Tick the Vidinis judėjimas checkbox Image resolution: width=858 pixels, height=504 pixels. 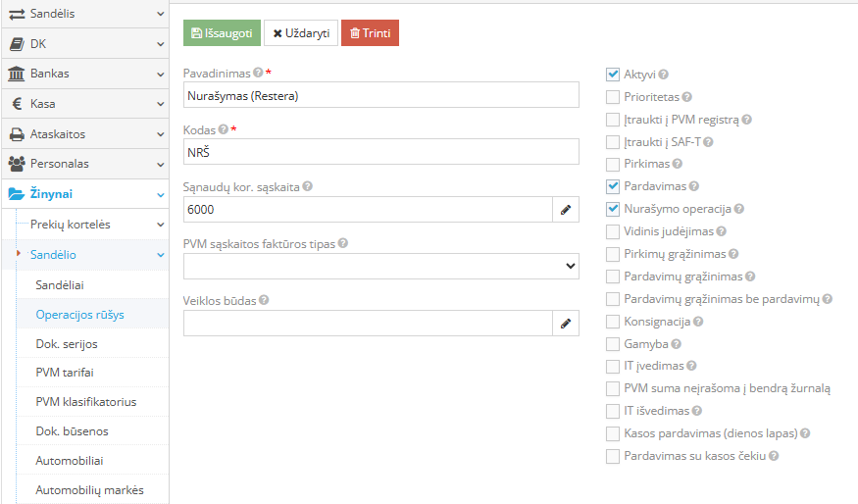613,231
